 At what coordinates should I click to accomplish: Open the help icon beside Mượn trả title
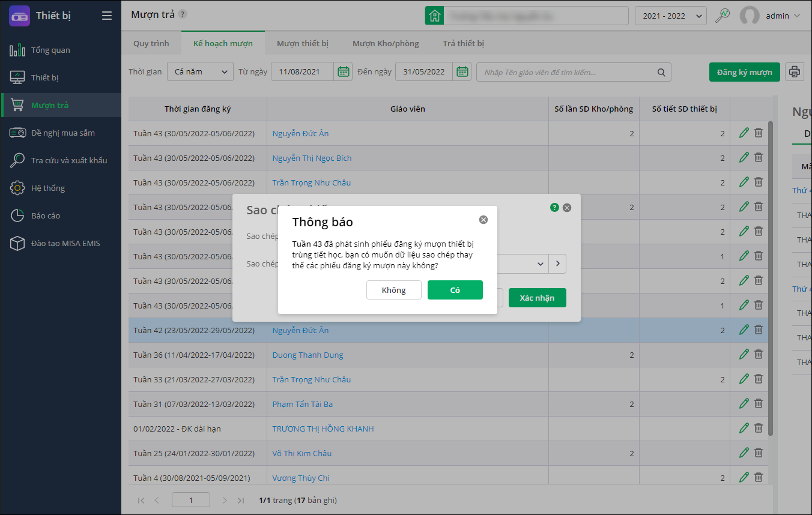pyautogui.click(x=183, y=14)
